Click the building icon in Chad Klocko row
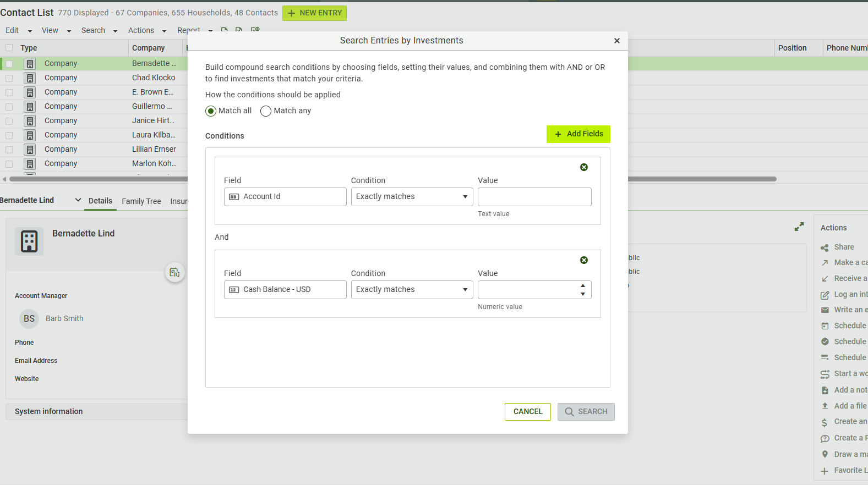The height and width of the screenshot is (485, 868). pyautogui.click(x=30, y=78)
